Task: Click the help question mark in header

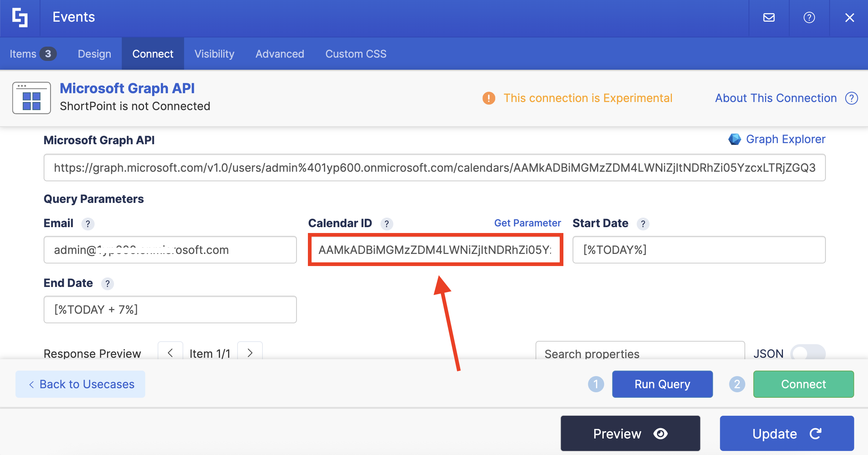Action: tap(809, 18)
